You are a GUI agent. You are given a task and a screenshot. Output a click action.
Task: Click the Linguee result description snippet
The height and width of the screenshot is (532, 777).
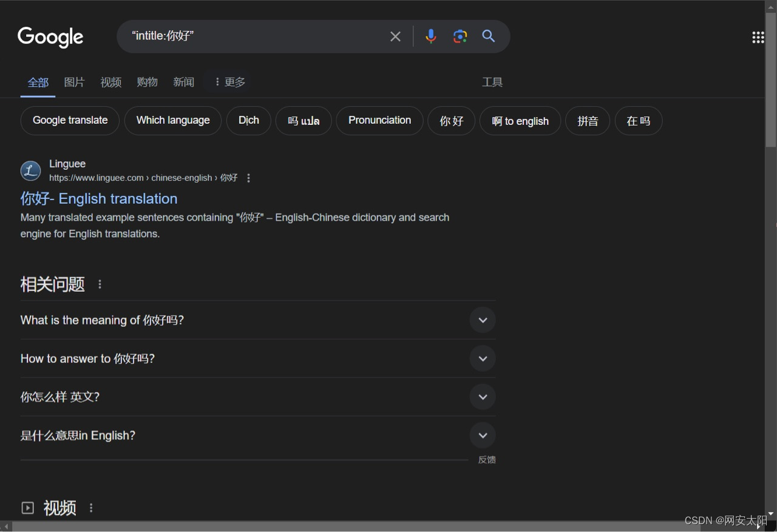pyautogui.click(x=235, y=226)
